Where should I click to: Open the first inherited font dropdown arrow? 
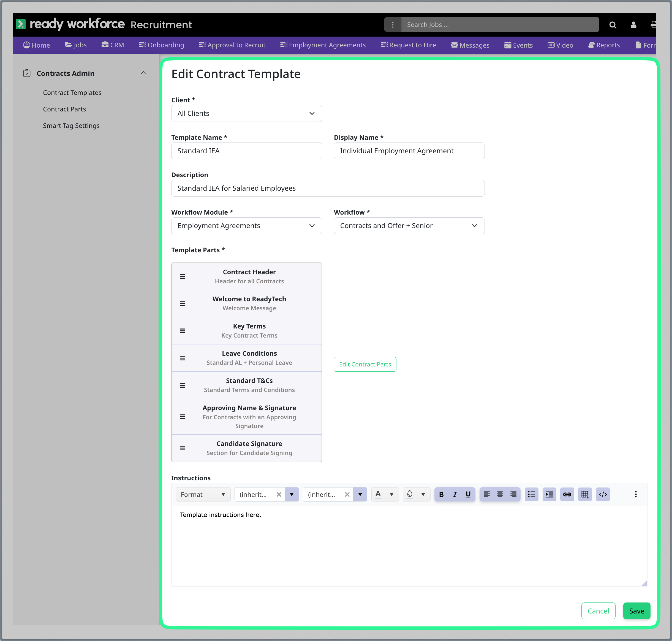click(292, 494)
